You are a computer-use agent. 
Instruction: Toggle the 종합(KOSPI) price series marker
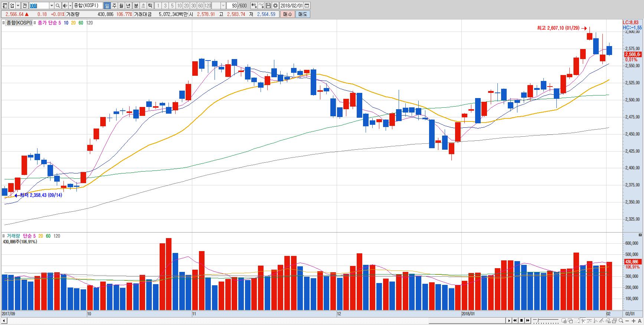(x=4, y=23)
